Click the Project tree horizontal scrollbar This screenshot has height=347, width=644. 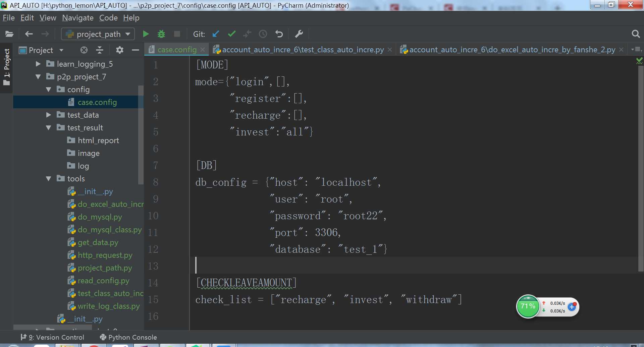click(53, 327)
